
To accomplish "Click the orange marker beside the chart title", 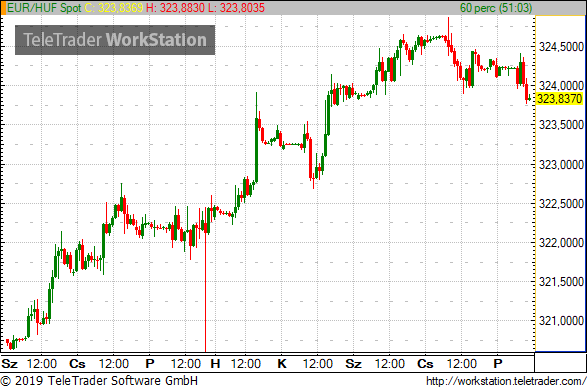I will click(x=3, y=8).
